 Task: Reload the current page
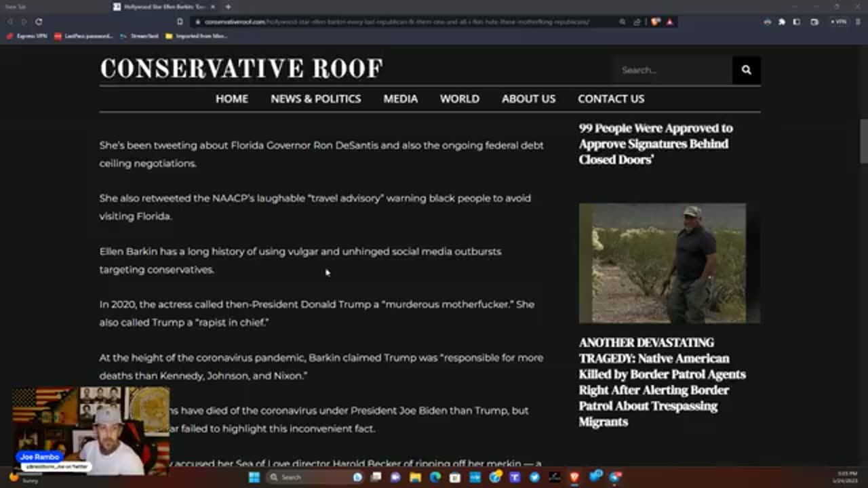pyautogui.click(x=38, y=22)
